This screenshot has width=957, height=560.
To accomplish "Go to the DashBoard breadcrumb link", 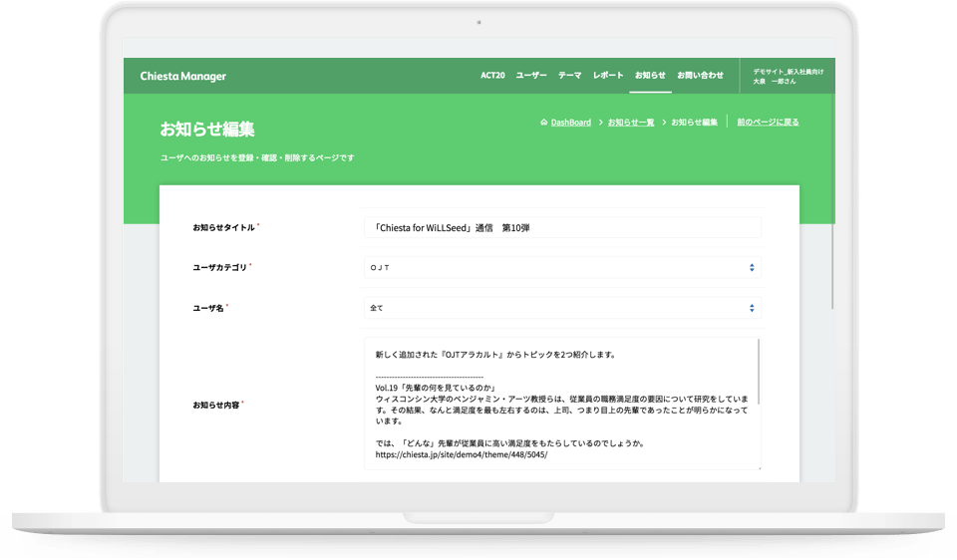I will pyautogui.click(x=570, y=122).
